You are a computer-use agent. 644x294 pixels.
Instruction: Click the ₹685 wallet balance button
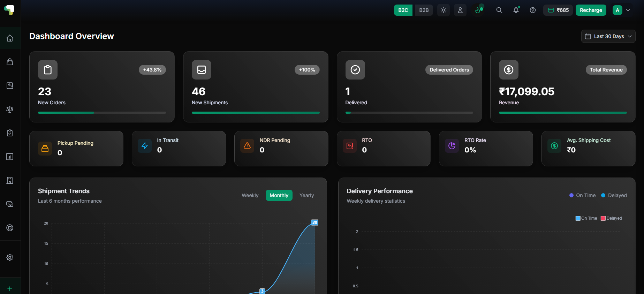(x=558, y=10)
